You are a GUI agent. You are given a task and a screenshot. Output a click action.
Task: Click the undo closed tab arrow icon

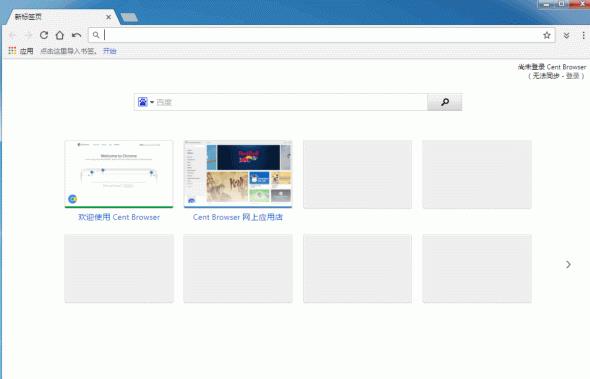coord(76,35)
